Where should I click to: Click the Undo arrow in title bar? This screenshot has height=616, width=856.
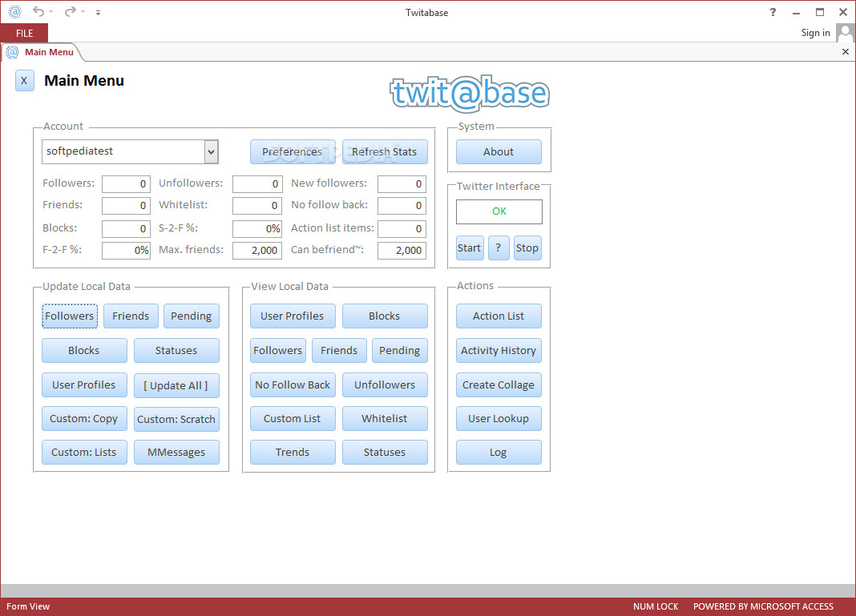tap(38, 11)
